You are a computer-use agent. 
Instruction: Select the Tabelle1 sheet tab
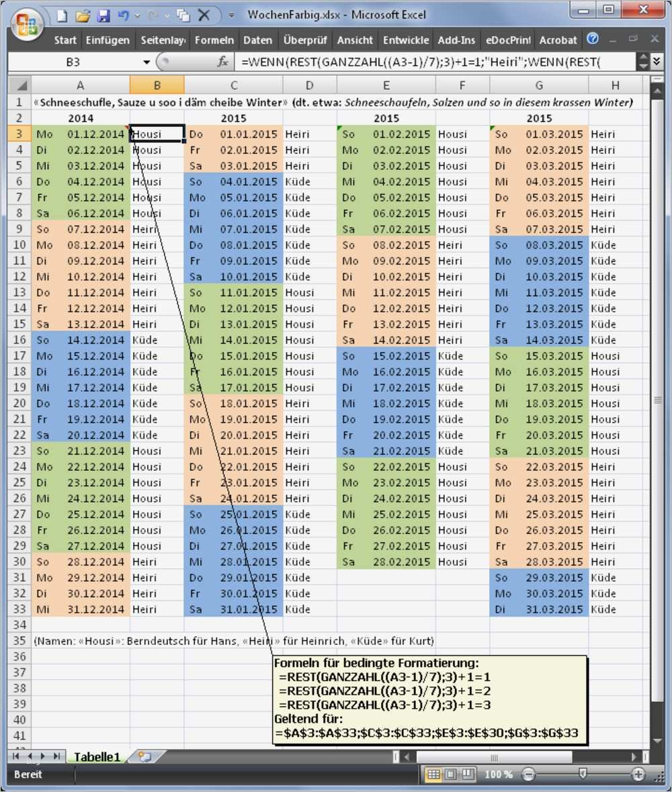click(x=96, y=756)
